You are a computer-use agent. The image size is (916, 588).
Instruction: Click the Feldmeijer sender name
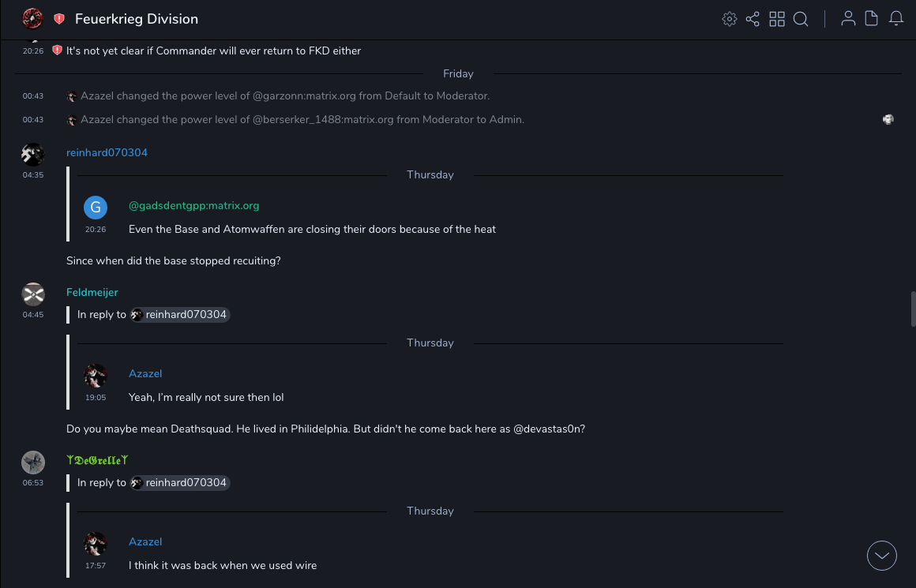(92, 292)
